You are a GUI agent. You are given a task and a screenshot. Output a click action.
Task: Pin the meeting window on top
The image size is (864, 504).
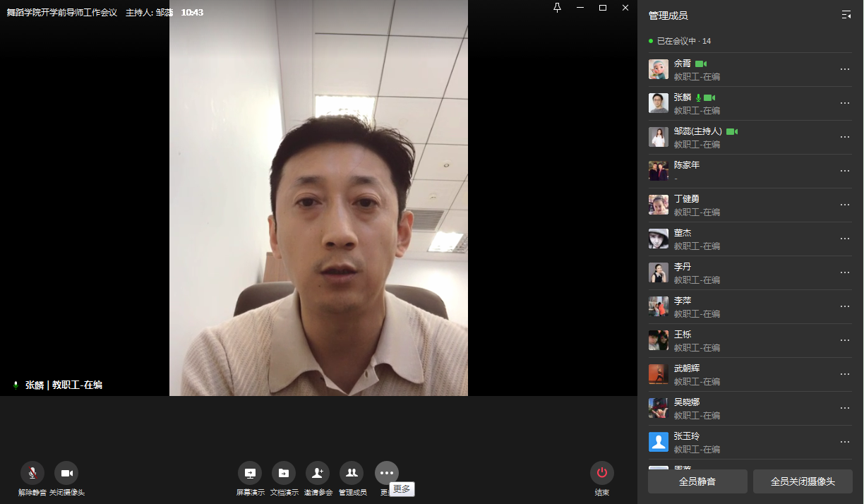[x=557, y=8]
